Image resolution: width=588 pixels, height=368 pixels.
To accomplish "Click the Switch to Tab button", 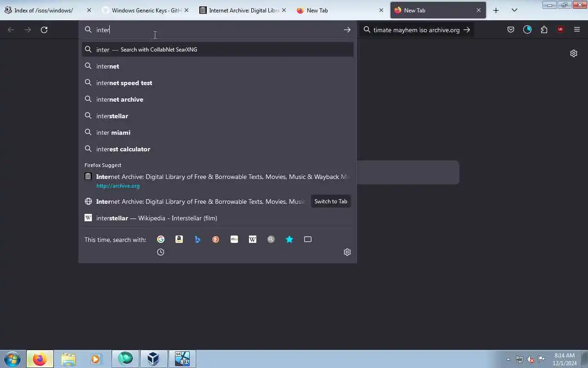I will click(x=331, y=201).
